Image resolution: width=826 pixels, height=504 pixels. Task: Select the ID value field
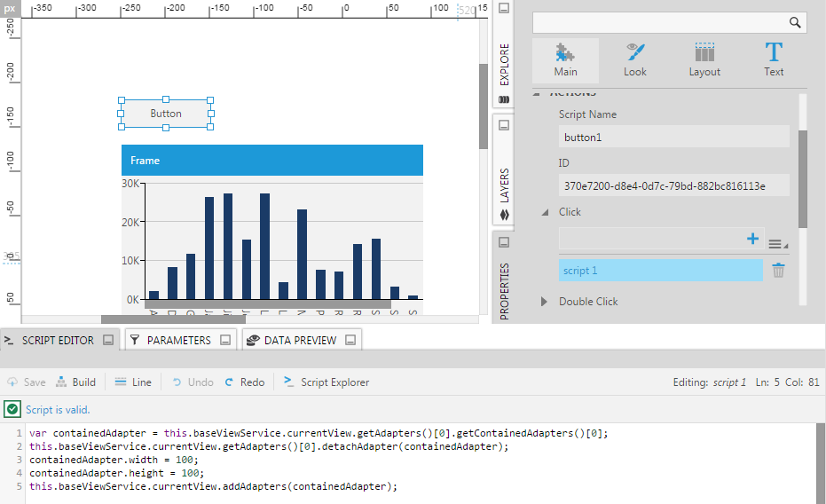(673, 185)
